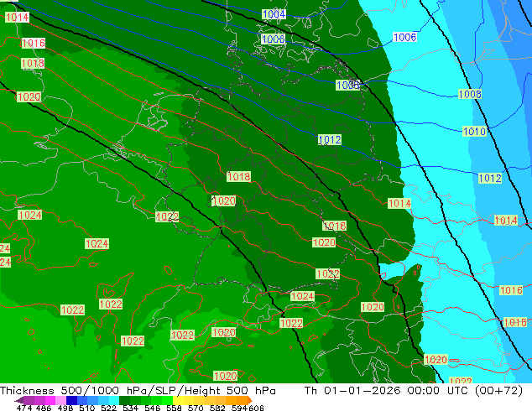The height and width of the screenshot is (411, 532).
Task: Click the legend value 570
Action: pyautogui.click(x=196, y=408)
